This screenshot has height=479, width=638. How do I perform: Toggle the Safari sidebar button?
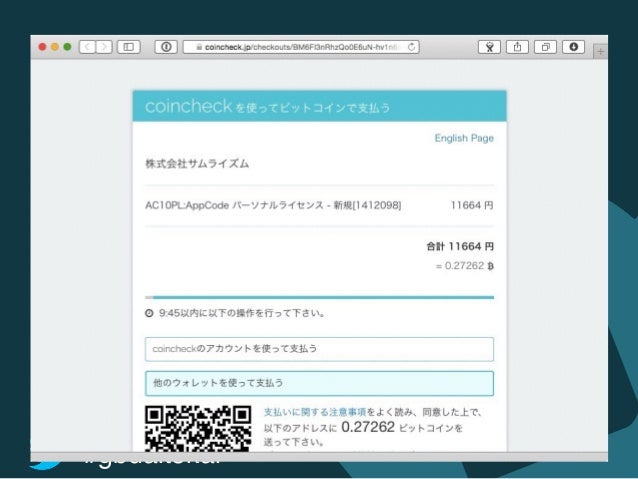(129, 47)
